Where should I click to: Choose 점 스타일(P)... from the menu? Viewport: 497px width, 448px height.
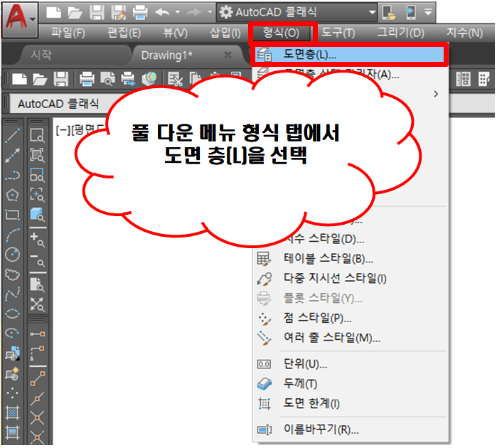click(349, 318)
